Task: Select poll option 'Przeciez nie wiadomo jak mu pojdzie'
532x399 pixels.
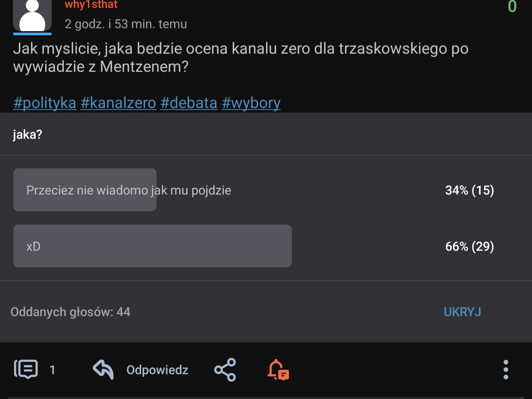Action: (129, 190)
